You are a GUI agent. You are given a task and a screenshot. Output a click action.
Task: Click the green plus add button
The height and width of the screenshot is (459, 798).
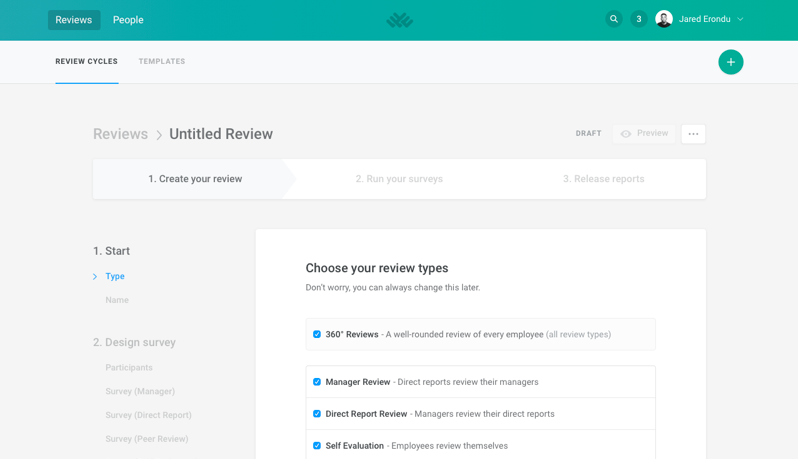pos(730,62)
